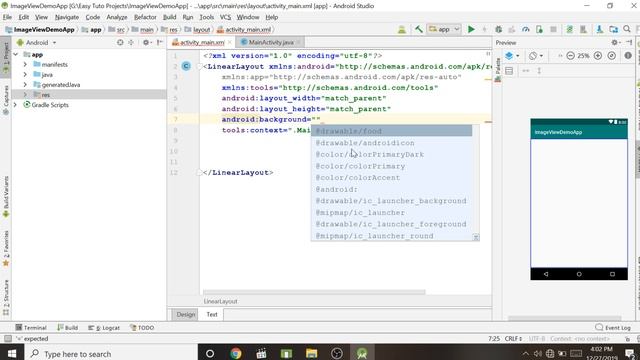This screenshot has height=360, width=640.
Task: Click Zoom to Fit Screen in preview
Action: (x=611, y=56)
